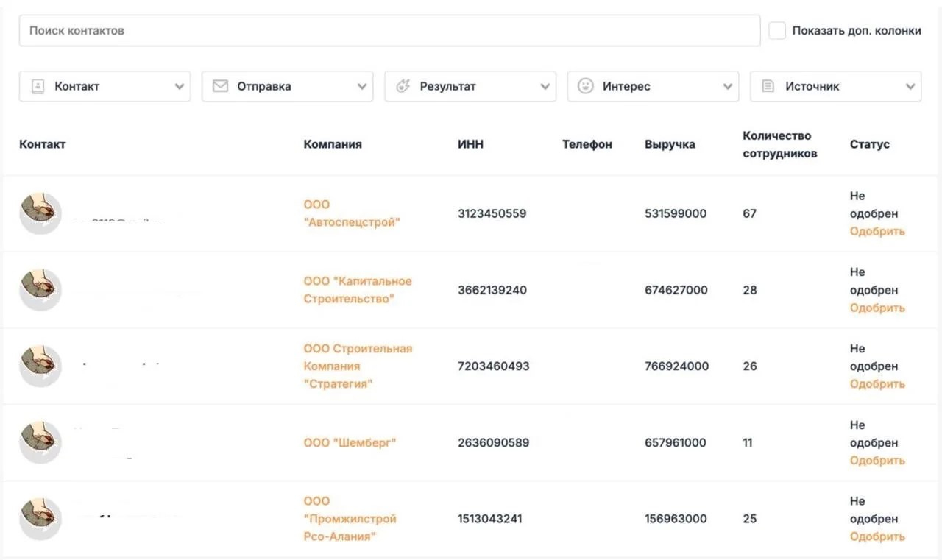Click Одобрить in the Шемберг row
Viewport: 942px width, 560px height.
click(877, 461)
